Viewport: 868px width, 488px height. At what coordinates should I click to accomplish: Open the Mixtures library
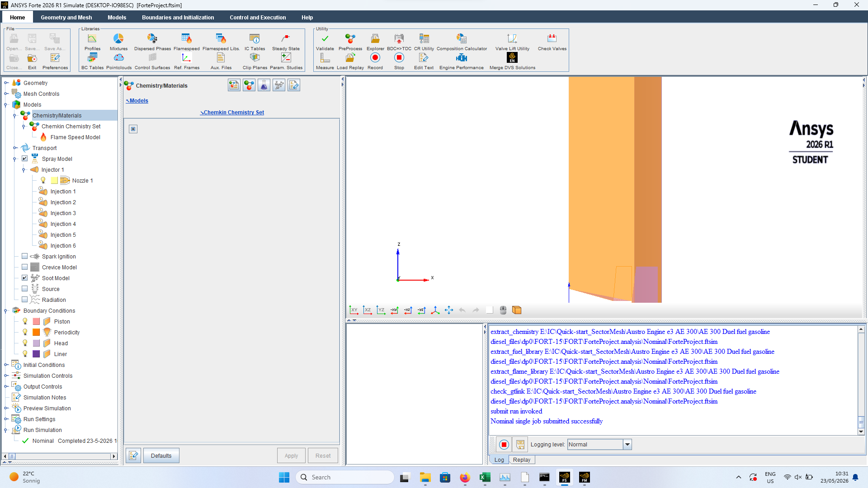118,42
